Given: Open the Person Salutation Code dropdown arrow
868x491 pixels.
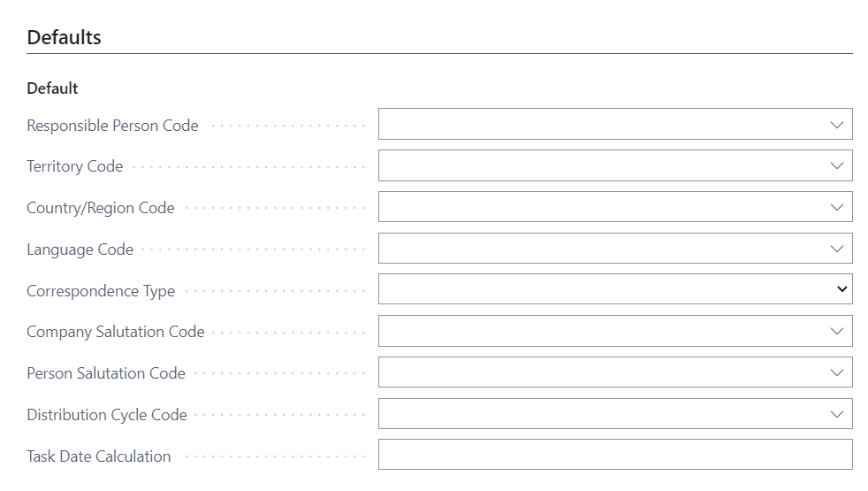Looking at the screenshot, I should (x=837, y=373).
